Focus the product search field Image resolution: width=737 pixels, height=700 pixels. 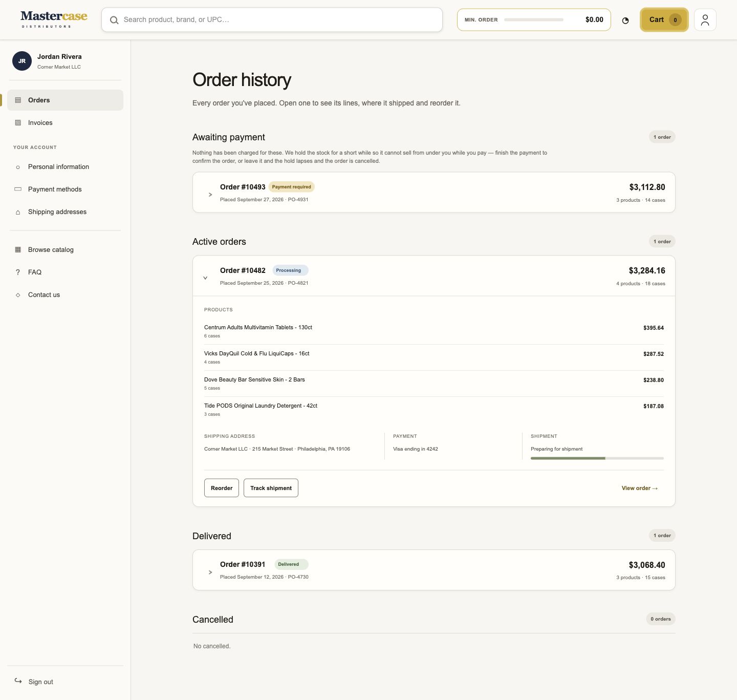point(272,20)
